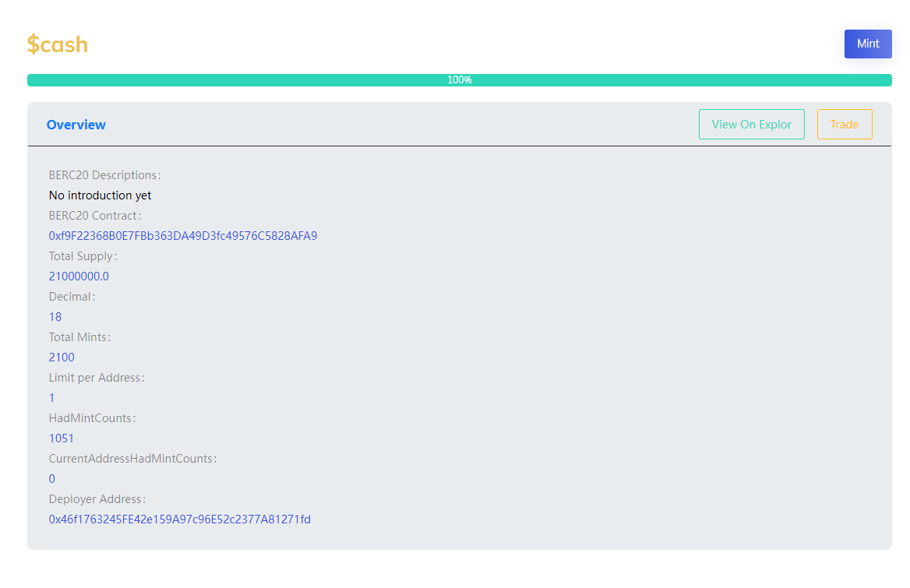Click the 'BERC20 Descriptions:' label
Screen dimensions: 910x588
tap(105, 175)
